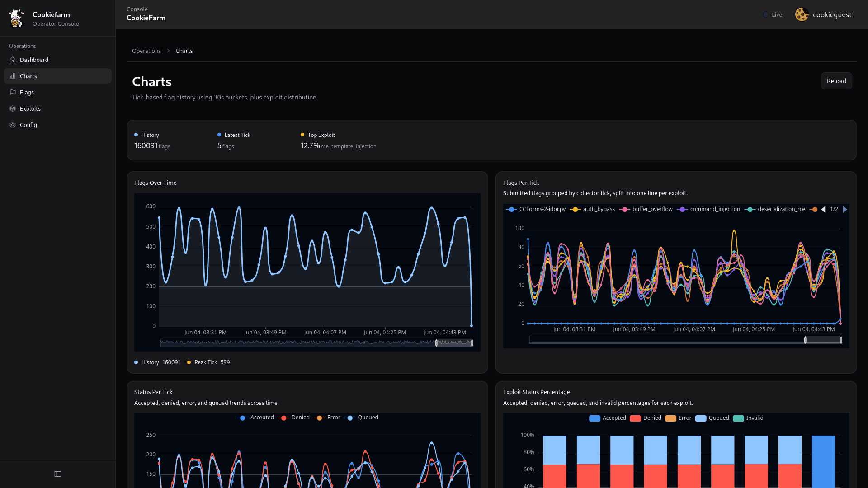Viewport: 868px width, 488px height.
Task: Click the CookieFarm console title
Action: [146, 18]
